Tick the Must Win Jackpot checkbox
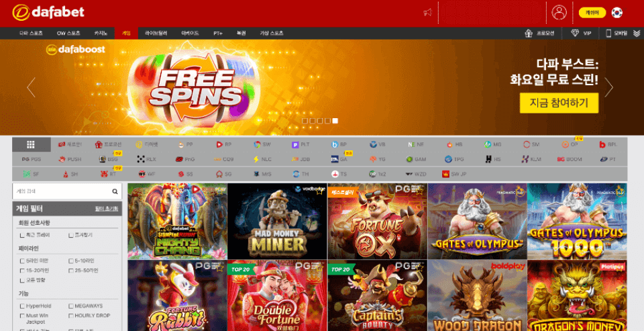 pyautogui.click(x=22, y=316)
